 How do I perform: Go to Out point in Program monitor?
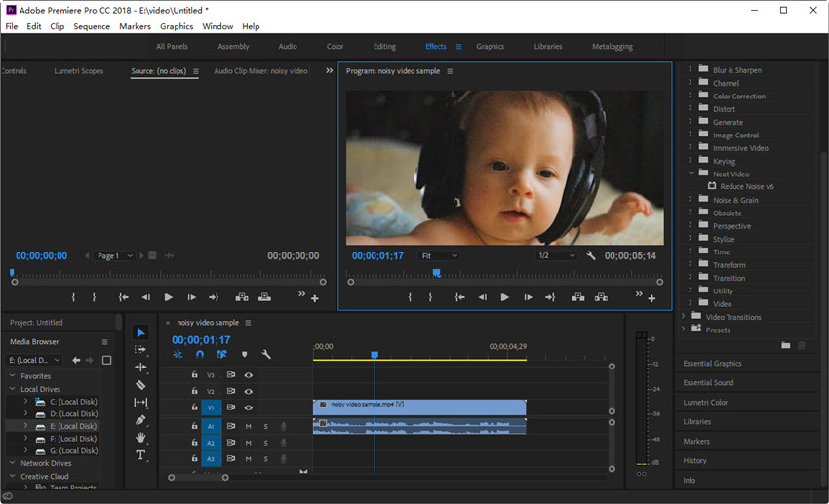tap(550, 297)
